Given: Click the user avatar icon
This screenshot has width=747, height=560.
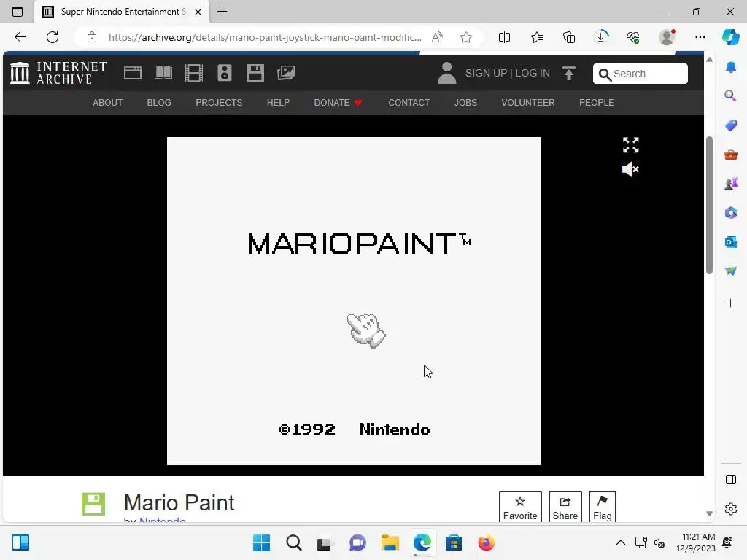Looking at the screenshot, I should tap(447, 73).
